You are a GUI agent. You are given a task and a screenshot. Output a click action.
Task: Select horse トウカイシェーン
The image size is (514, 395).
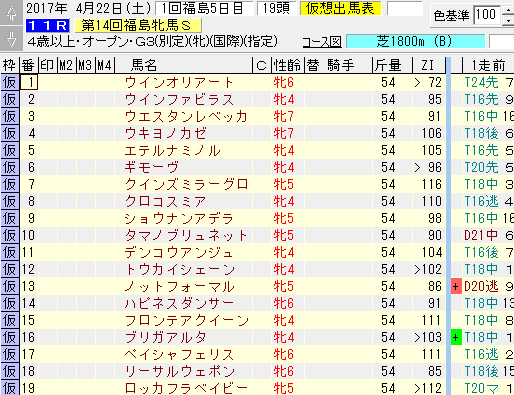point(180,269)
